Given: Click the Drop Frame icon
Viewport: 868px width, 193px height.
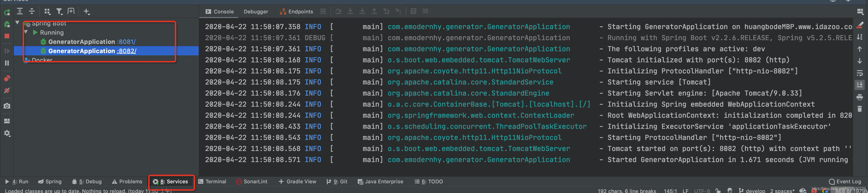Looking at the screenshot, I should pos(386,12).
